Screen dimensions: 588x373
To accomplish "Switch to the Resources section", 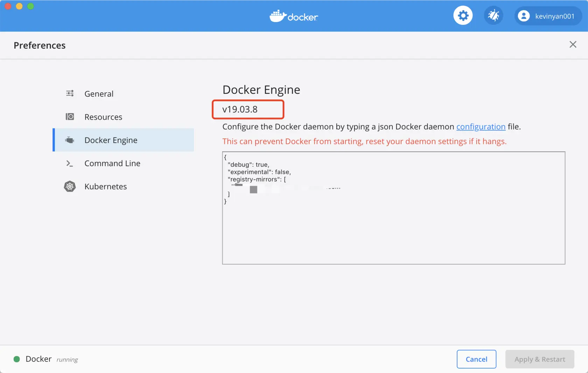I will pyautogui.click(x=103, y=117).
